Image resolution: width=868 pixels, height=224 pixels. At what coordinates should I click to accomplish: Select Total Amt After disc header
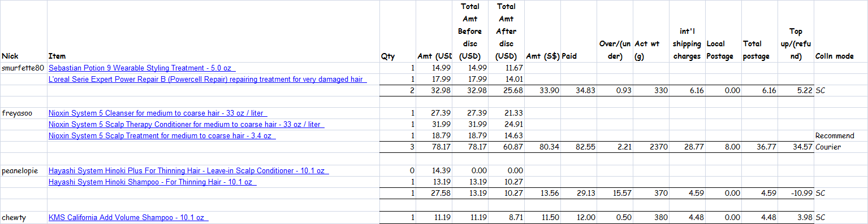507,31
